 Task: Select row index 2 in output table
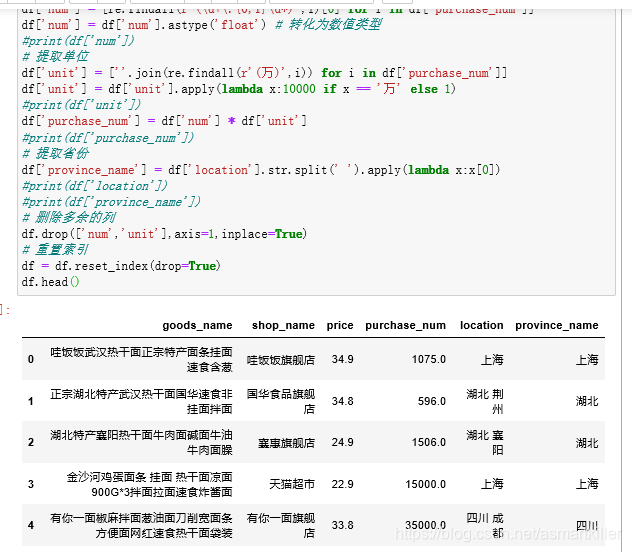pyautogui.click(x=31, y=442)
